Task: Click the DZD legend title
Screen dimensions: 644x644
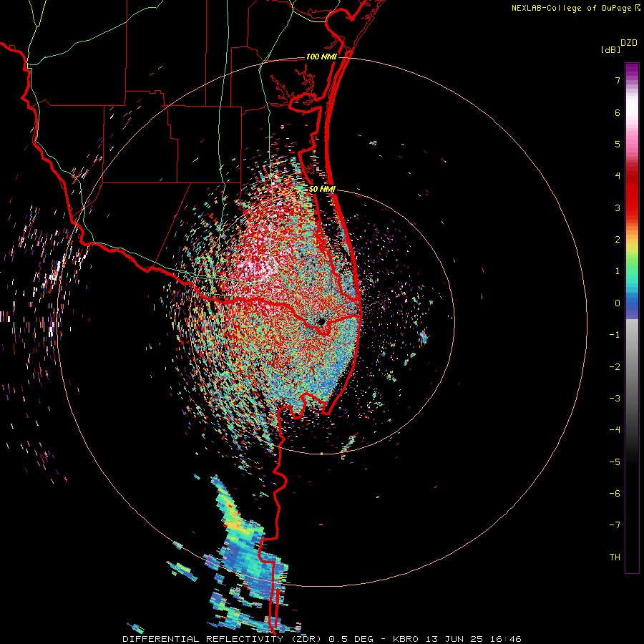Action: click(x=629, y=43)
